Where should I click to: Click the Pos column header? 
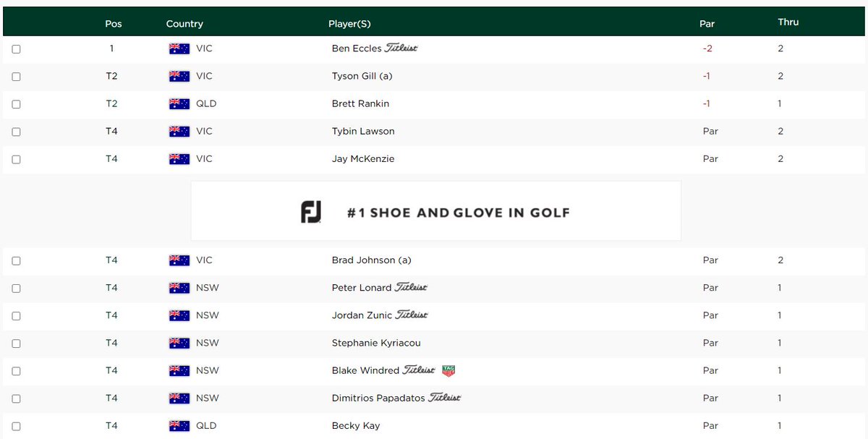(x=114, y=23)
